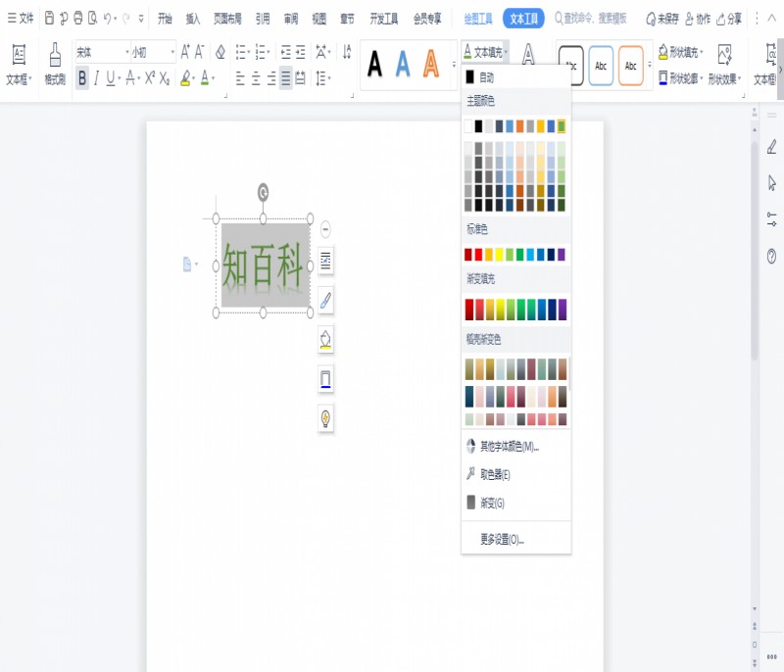Viewport: 784px width, 672px height.
Task: Toggle superscript formatting
Action: [150, 78]
